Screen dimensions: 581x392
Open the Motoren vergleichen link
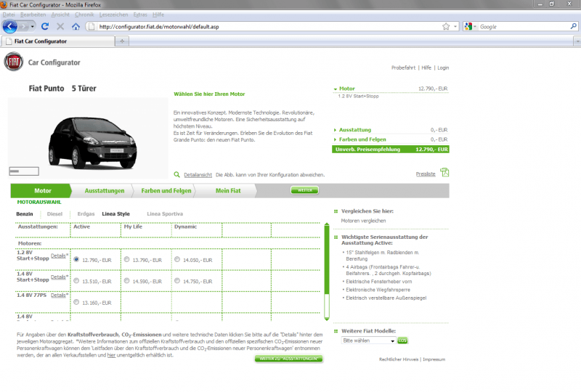[x=364, y=221]
